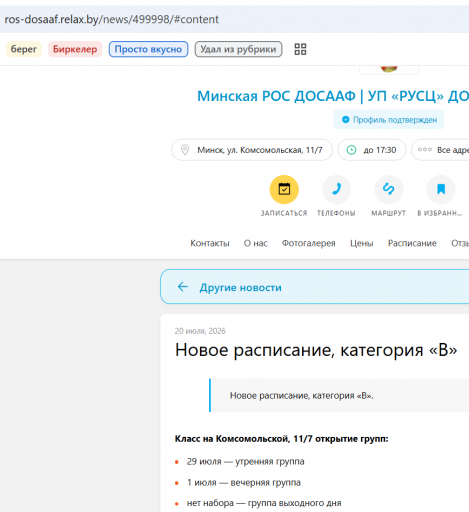Click the back arrow icon
Viewport: 469px width, 512px height.
click(183, 287)
